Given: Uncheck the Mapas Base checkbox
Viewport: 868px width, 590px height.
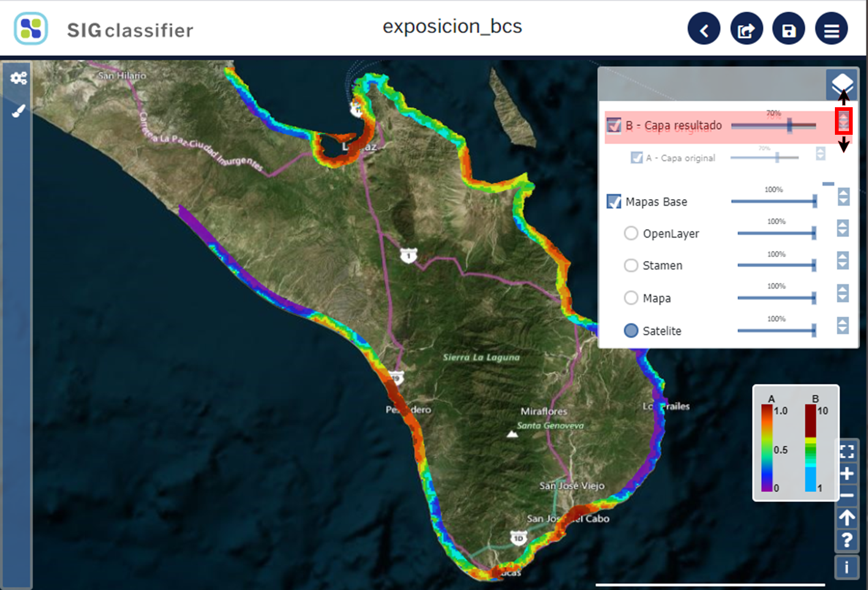Looking at the screenshot, I should (x=614, y=202).
